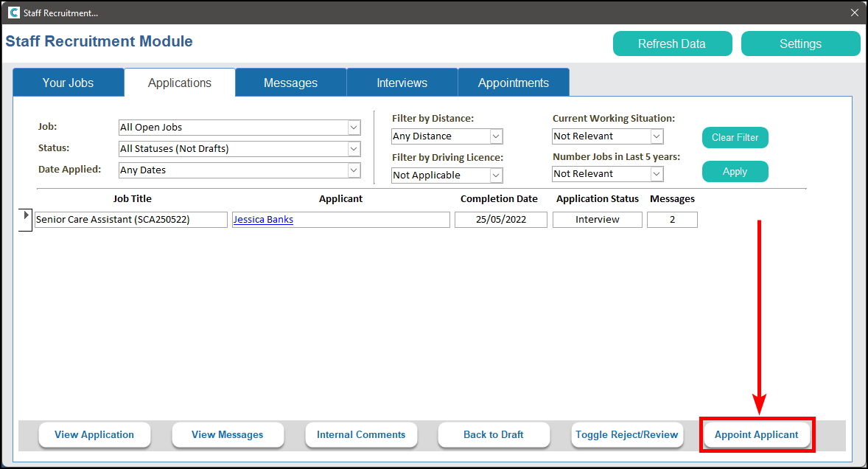Open the Messages tab
868x469 pixels.
[x=290, y=83]
